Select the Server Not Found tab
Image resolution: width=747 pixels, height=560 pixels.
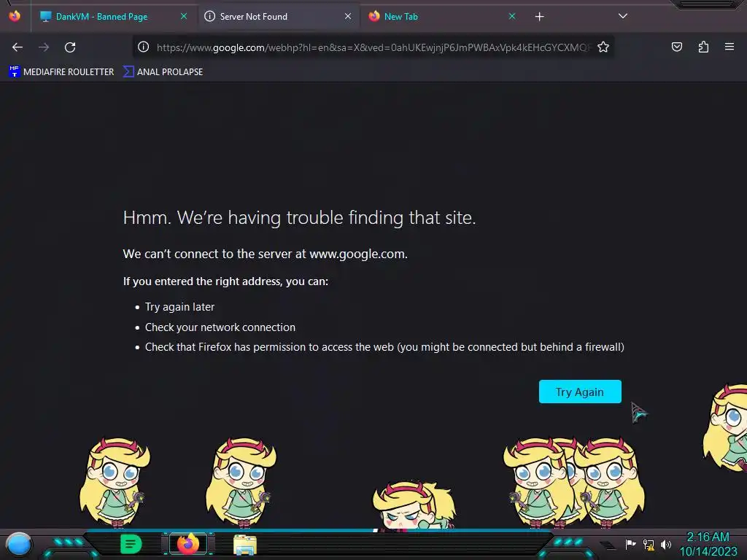[x=279, y=17]
